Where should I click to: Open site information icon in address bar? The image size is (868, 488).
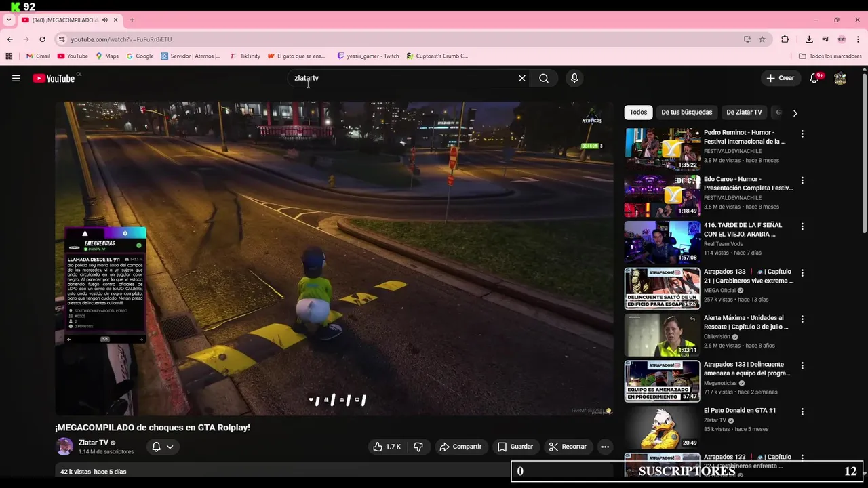click(x=62, y=39)
